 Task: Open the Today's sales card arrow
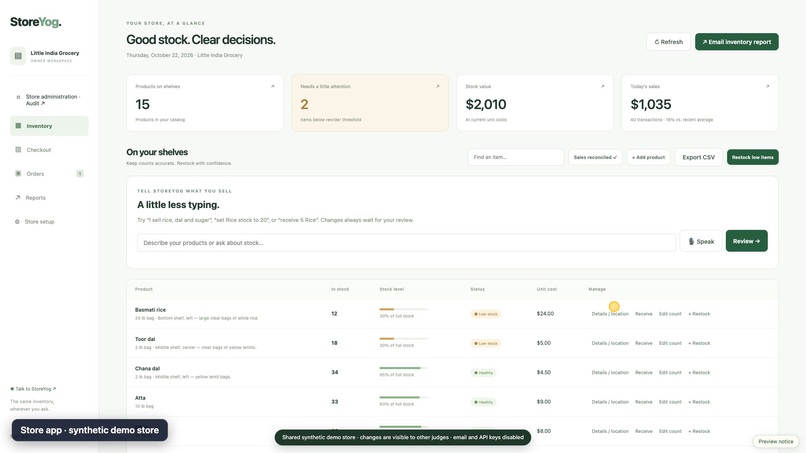point(767,86)
